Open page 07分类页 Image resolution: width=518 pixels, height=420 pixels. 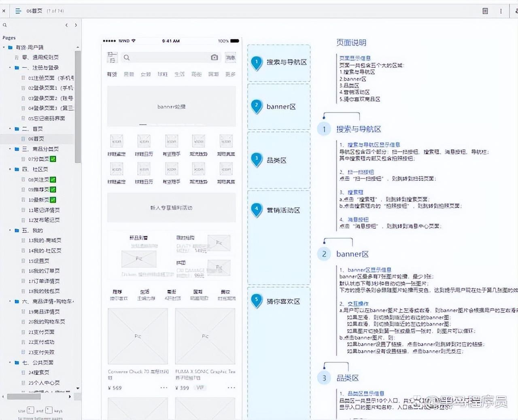coord(38,159)
